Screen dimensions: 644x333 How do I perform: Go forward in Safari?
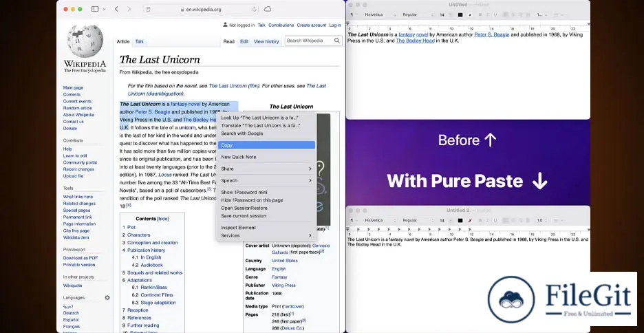(129, 9)
